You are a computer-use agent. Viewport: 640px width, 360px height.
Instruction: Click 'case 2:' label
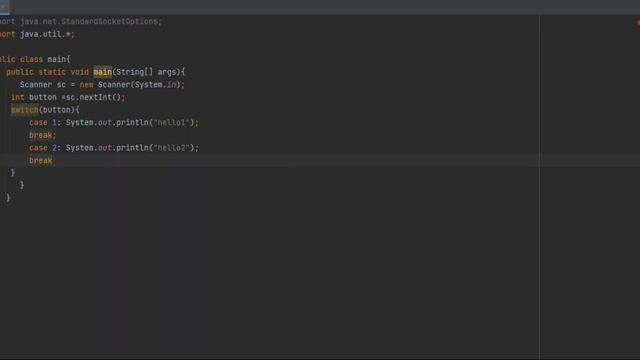[x=44, y=148]
